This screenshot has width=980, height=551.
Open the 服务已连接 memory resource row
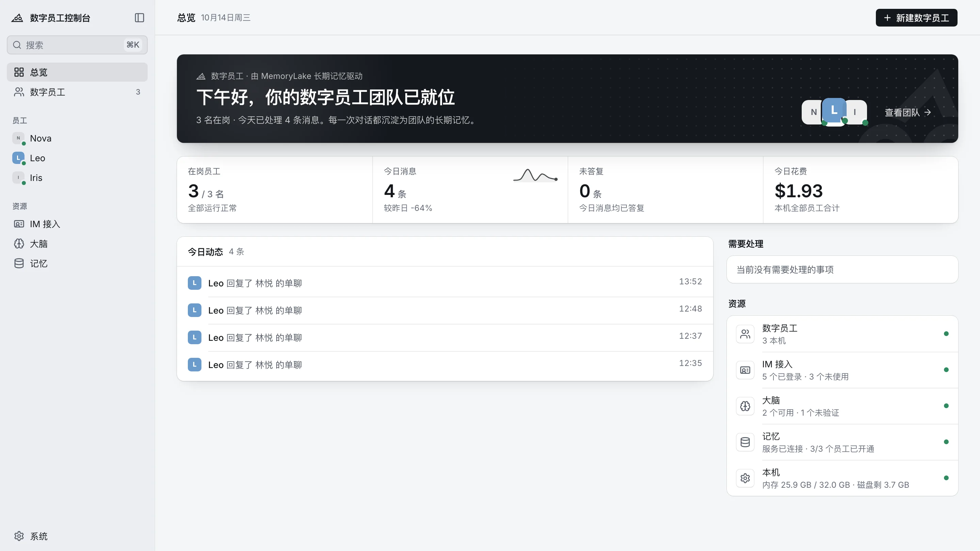[842, 442]
